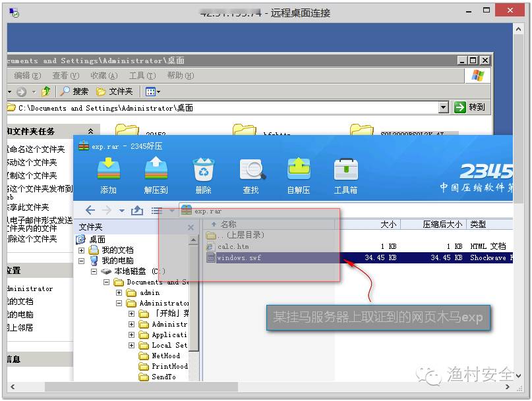This screenshot has height=401, width=532.
Task: Click the 自解压 (Self-extract) icon
Action: click(x=299, y=169)
